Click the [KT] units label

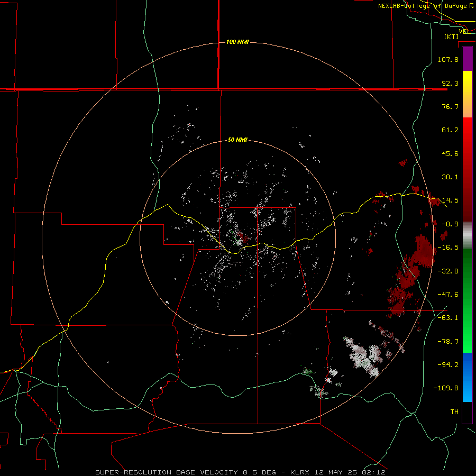pyautogui.click(x=452, y=36)
